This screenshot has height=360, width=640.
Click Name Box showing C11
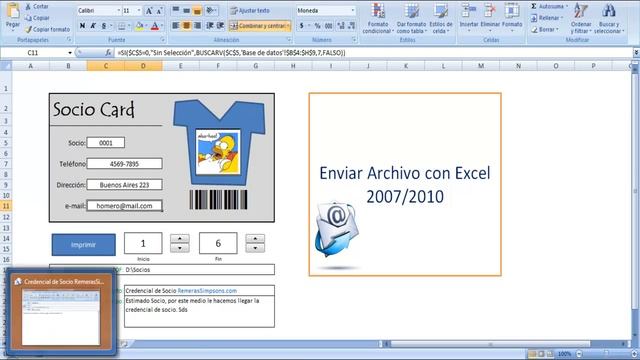[33, 53]
